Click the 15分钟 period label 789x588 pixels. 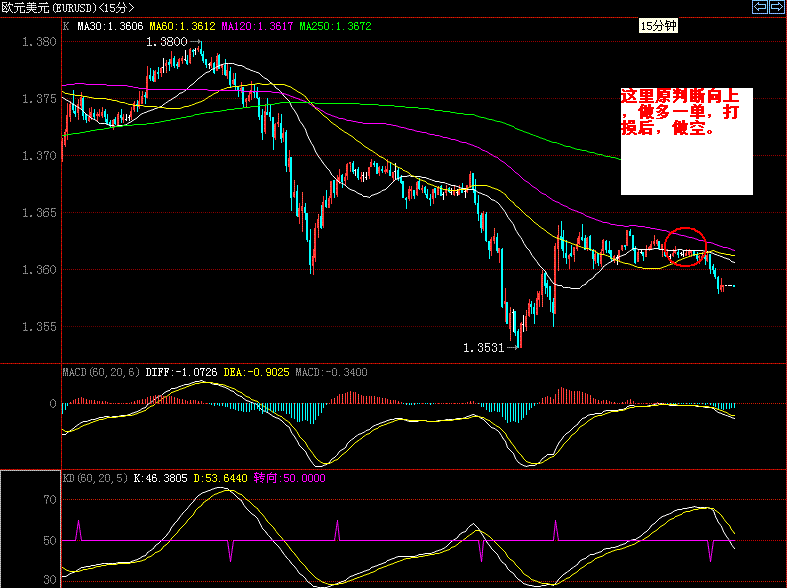[x=659, y=26]
